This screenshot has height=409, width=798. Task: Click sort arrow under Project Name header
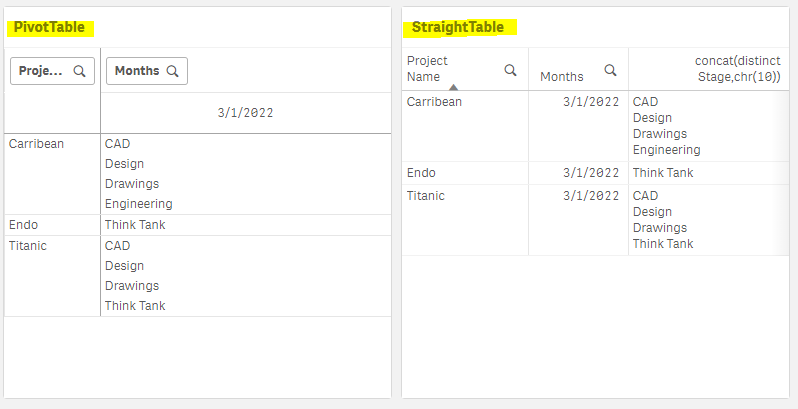(454, 88)
